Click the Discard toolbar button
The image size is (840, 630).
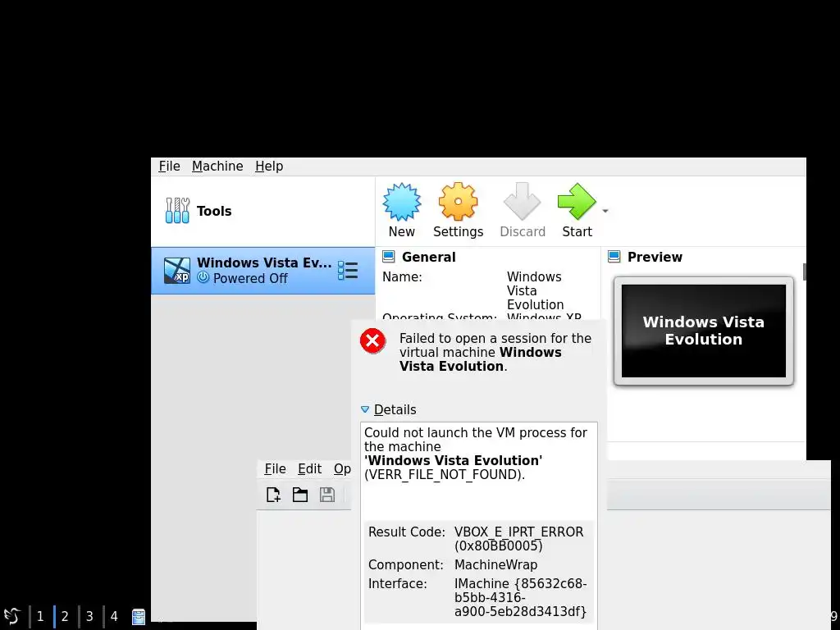[523, 210]
